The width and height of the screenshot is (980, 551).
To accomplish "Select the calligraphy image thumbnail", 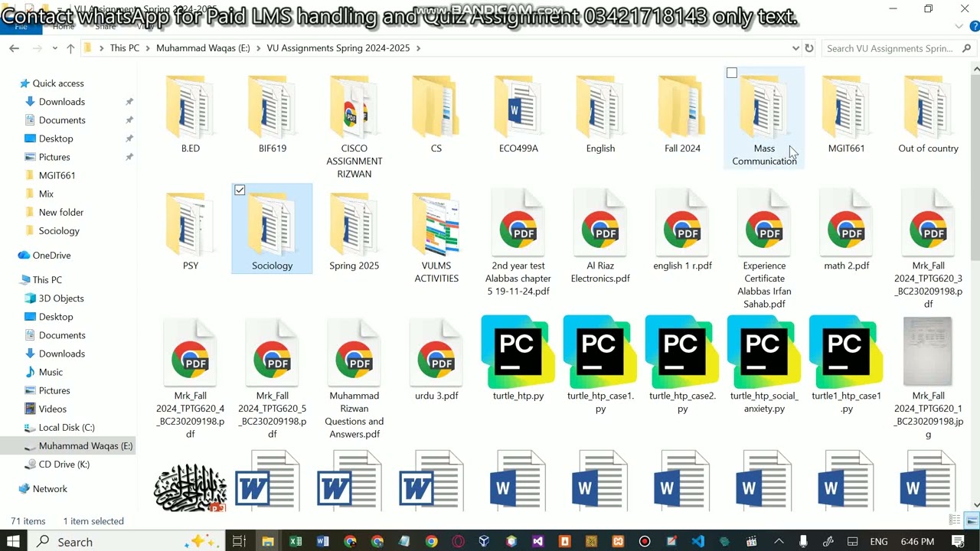I will click(190, 487).
